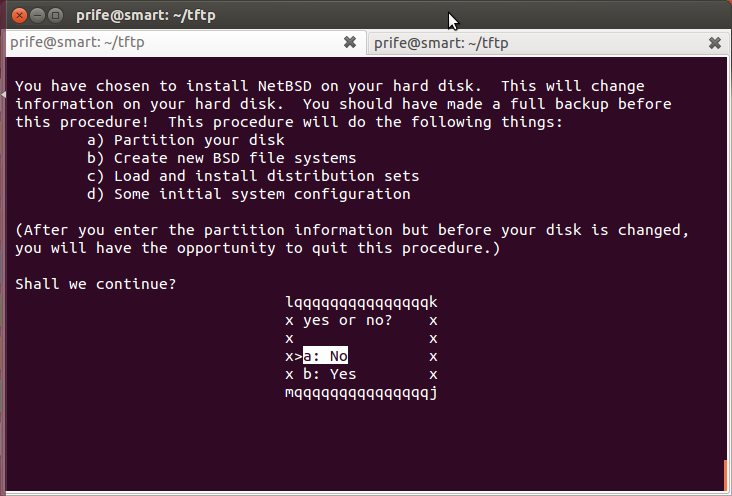Click the 'yes or no?' menu header
The width and height of the screenshot is (732, 496).
tap(347, 320)
